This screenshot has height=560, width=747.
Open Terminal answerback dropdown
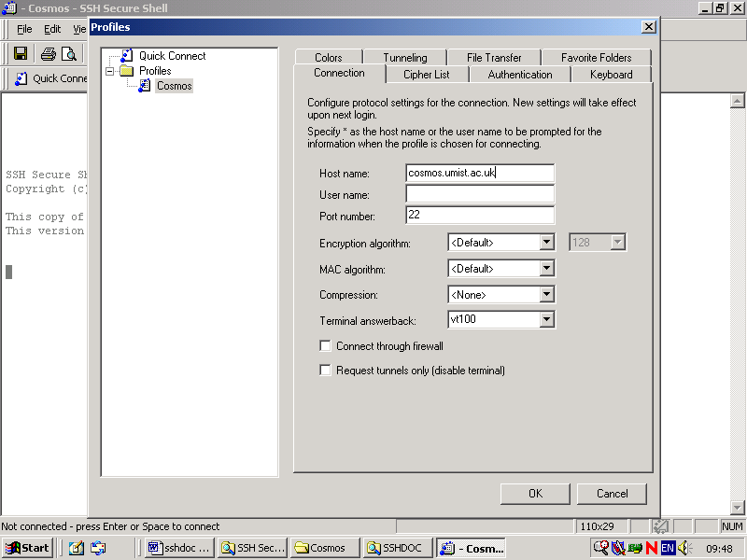coord(547,320)
